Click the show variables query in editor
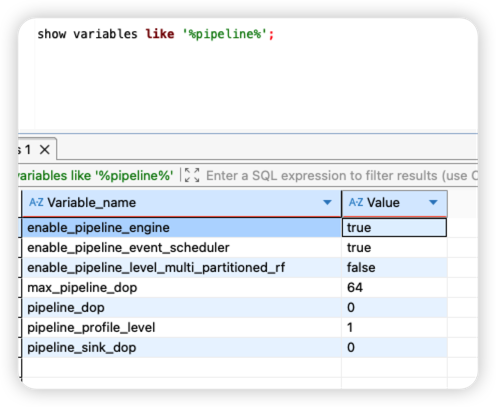Viewport: 496px width, 407px height. pyautogui.click(x=155, y=34)
